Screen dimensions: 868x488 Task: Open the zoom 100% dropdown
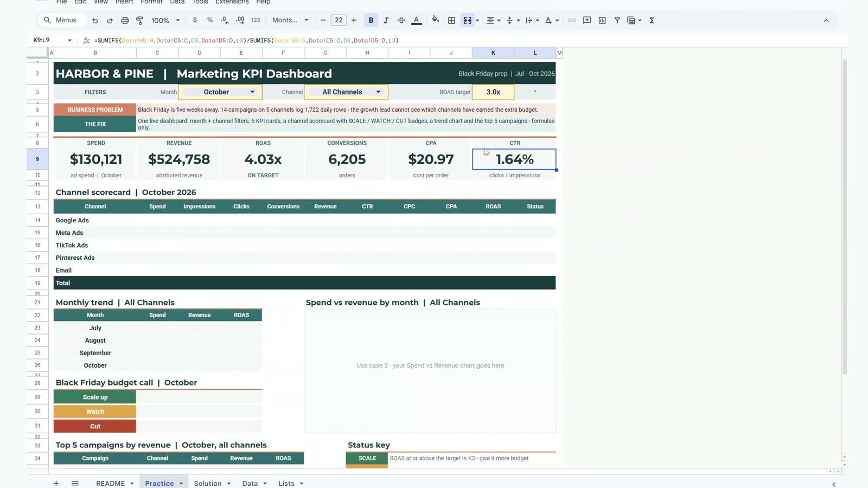pyautogui.click(x=165, y=20)
